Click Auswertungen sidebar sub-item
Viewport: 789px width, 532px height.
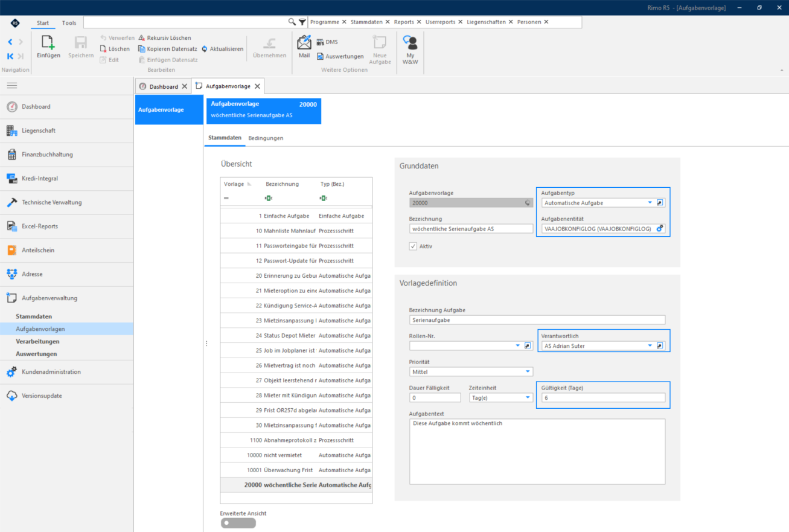[36, 354]
